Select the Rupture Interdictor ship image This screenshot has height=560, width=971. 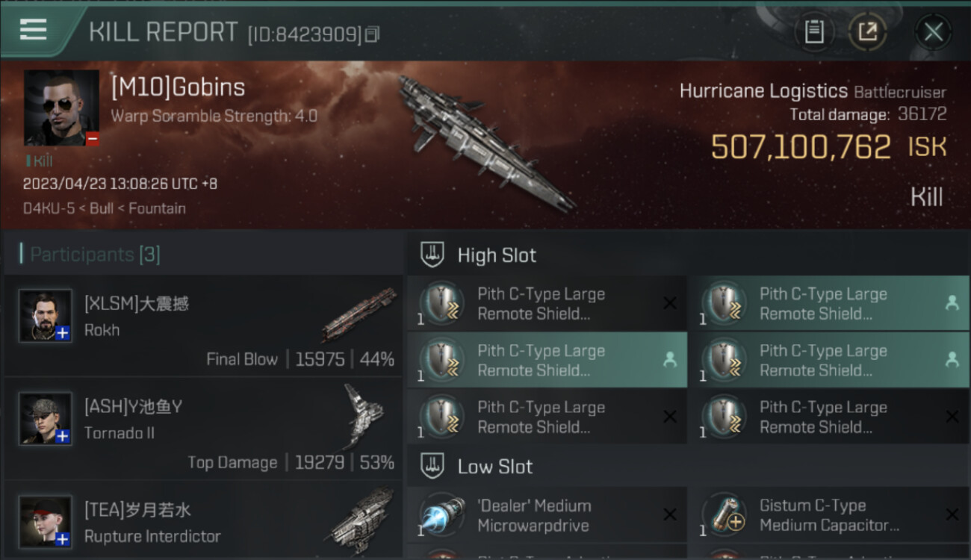click(361, 520)
